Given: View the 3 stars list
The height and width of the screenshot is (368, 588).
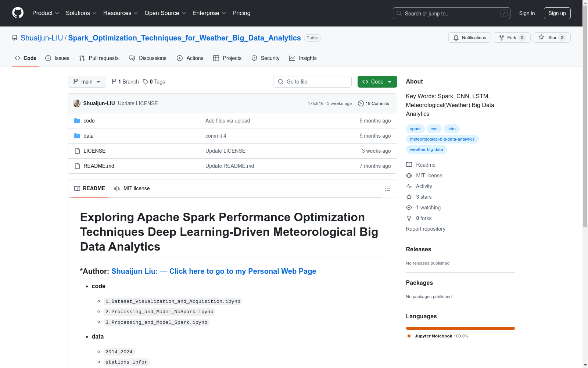Looking at the screenshot, I should click(x=419, y=197).
